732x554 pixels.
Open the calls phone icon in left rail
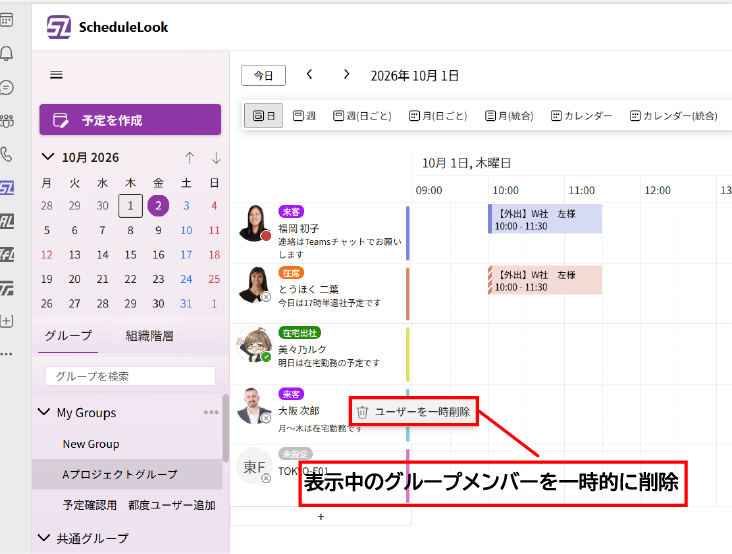(x=6, y=154)
